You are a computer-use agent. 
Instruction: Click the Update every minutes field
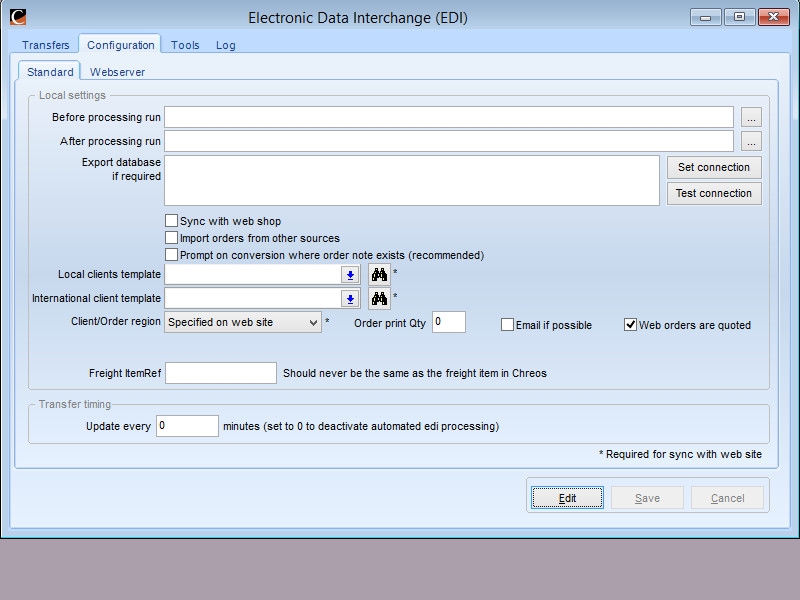pos(187,426)
